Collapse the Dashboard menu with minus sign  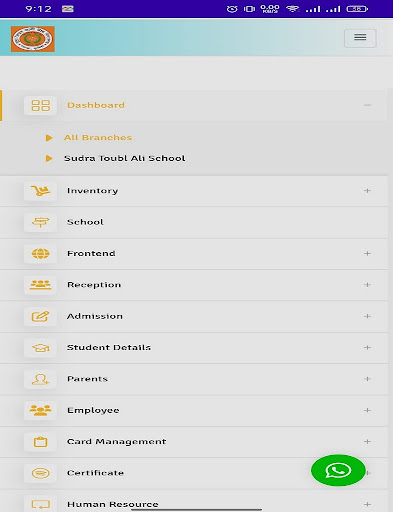point(367,105)
